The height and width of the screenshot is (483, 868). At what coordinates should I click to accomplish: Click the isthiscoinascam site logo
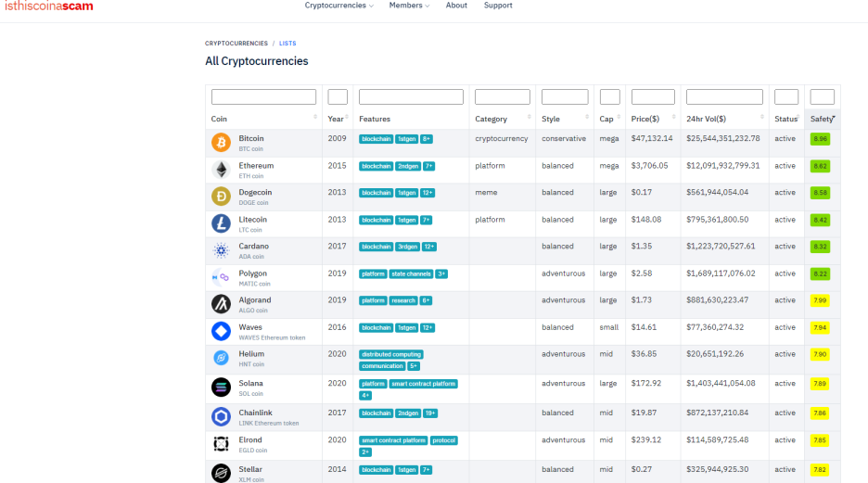click(x=49, y=6)
